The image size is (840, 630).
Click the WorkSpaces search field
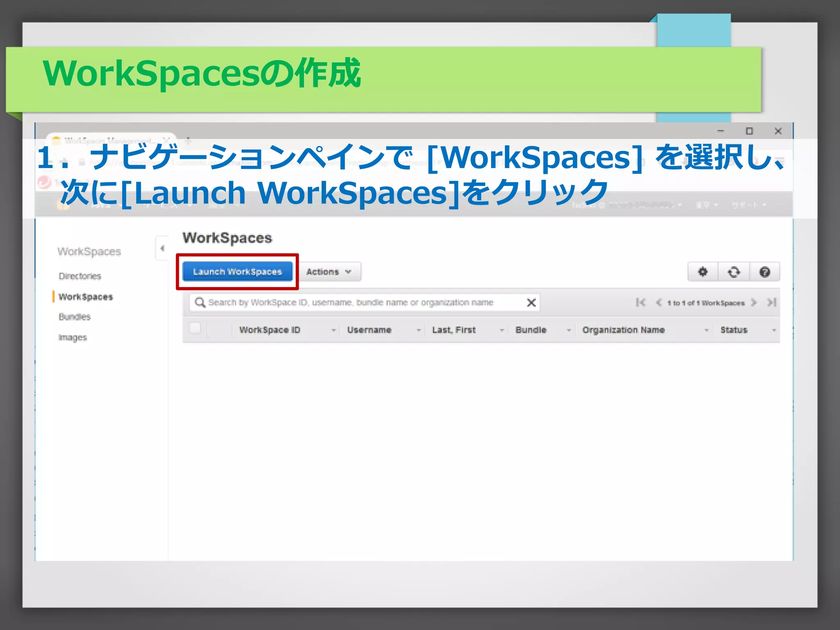click(x=364, y=302)
